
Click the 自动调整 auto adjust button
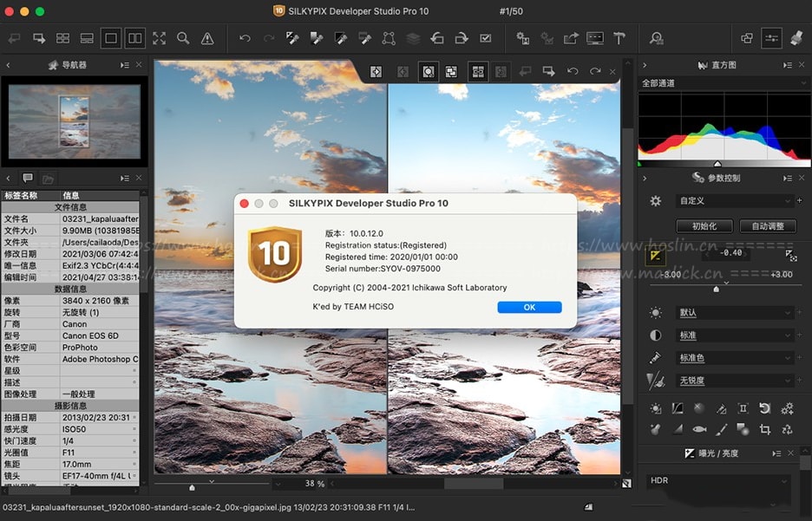click(x=767, y=226)
